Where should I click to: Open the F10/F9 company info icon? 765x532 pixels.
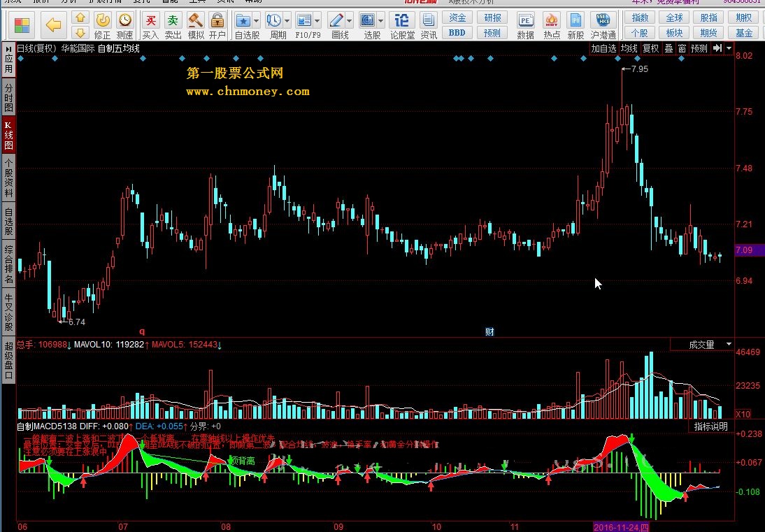(x=303, y=20)
